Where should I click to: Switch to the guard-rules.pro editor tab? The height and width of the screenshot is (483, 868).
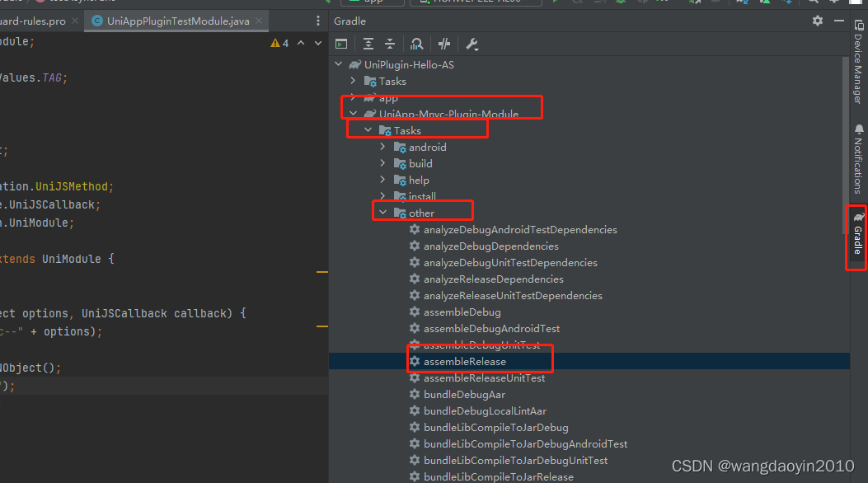(x=33, y=21)
